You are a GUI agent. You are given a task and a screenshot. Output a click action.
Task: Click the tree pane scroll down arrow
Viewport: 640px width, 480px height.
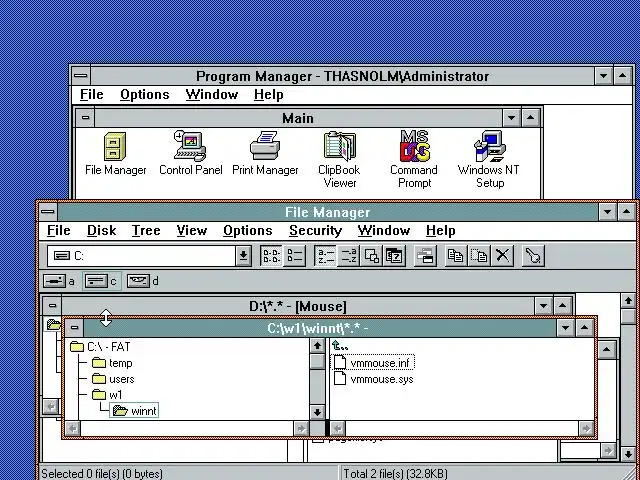click(x=317, y=412)
